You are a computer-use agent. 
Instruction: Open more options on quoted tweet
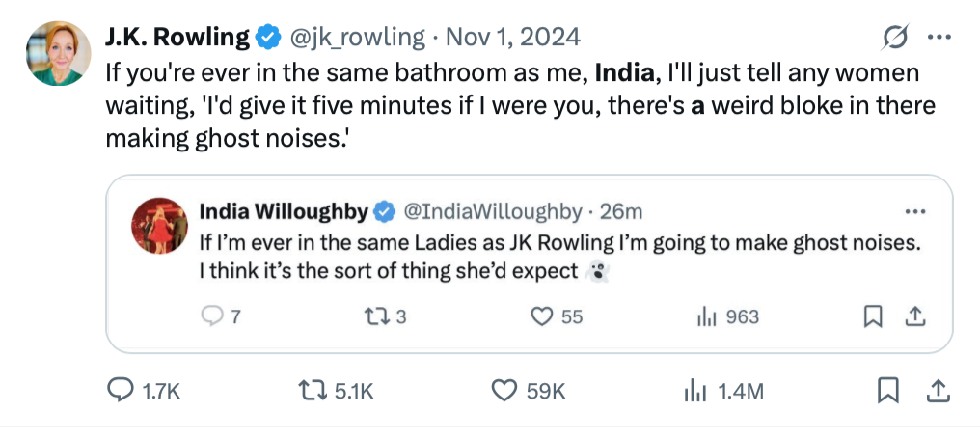coord(913,211)
